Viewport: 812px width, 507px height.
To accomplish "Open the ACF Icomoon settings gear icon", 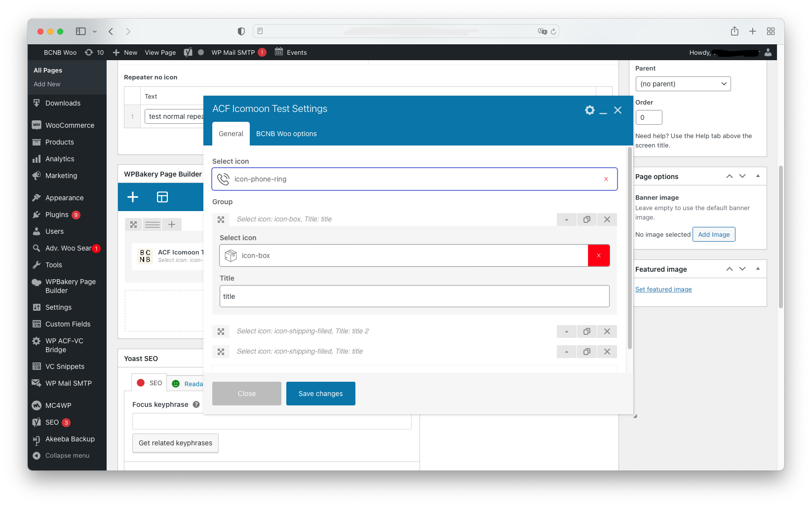I will (589, 110).
